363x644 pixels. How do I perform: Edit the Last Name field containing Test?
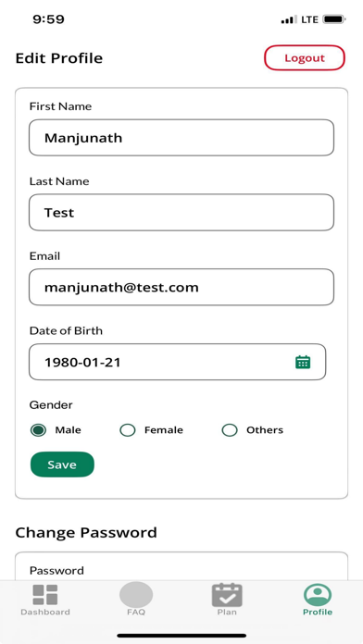[181, 212]
